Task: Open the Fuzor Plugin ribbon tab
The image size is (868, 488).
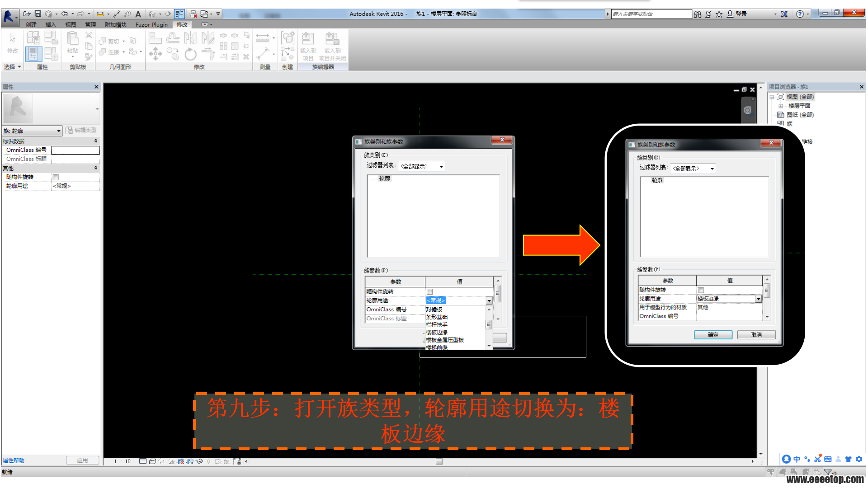Action: pyautogui.click(x=151, y=24)
